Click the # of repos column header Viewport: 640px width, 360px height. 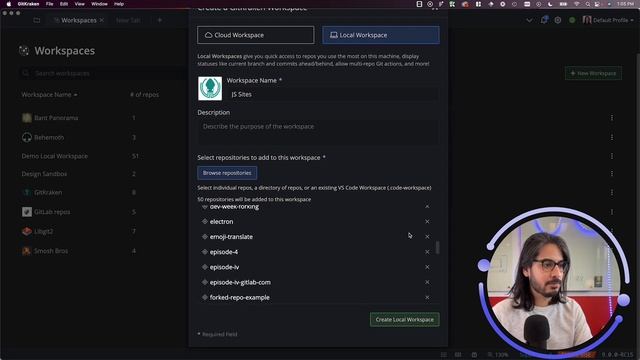tap(144, 95)
